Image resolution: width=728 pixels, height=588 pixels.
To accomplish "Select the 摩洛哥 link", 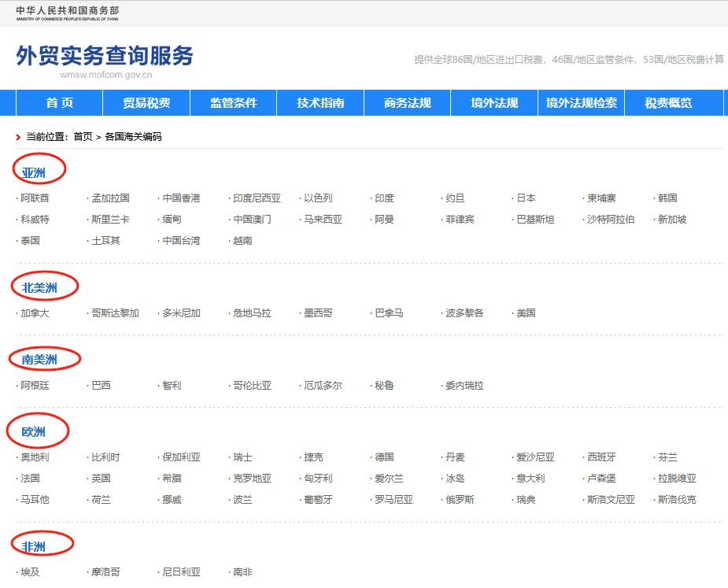I will tap(106, 571).
